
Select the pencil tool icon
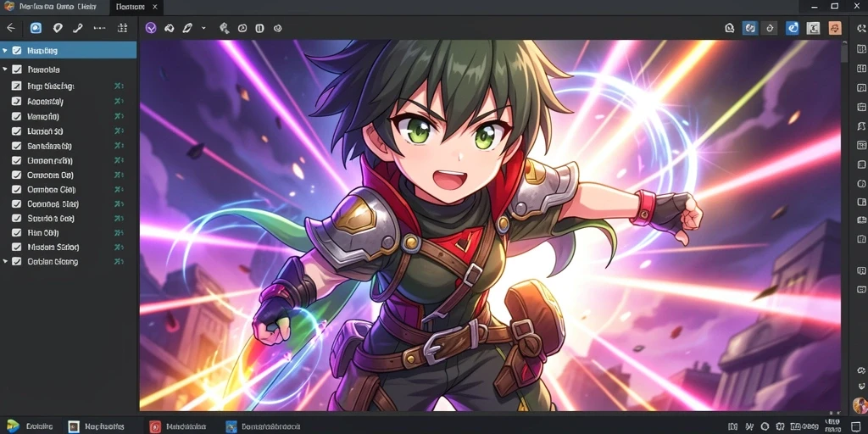click(187, 28)
